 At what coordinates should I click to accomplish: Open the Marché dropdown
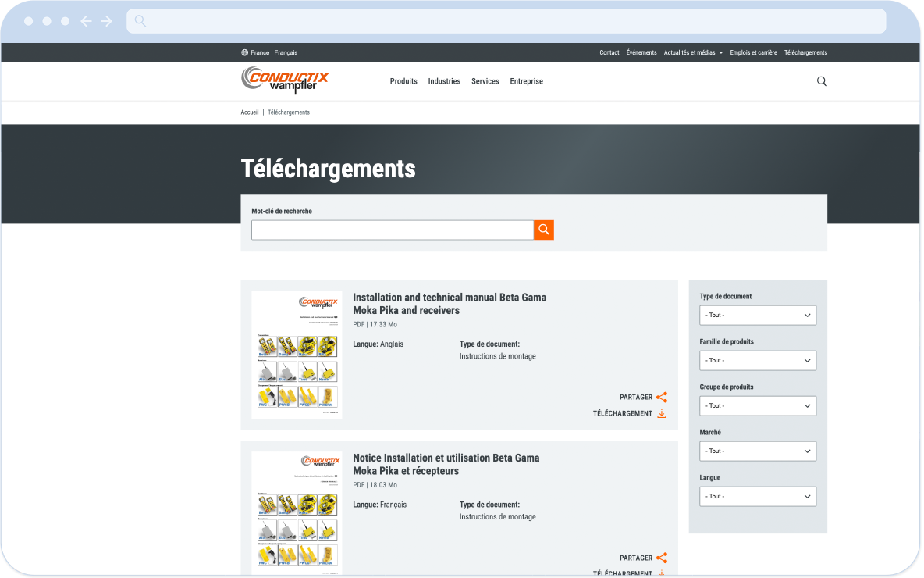(757, 451)
